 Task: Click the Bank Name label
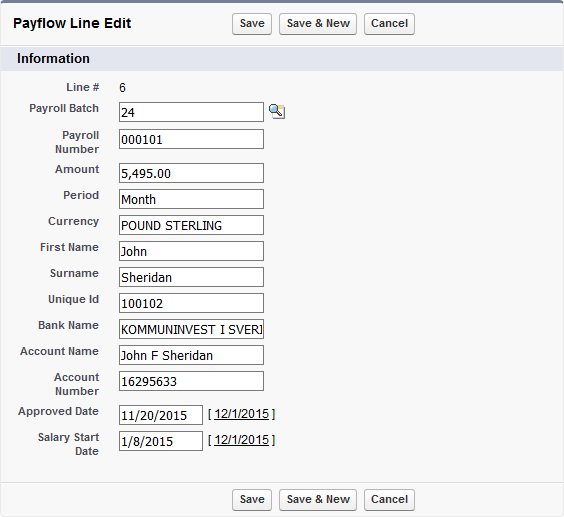pyautogui.click(x=68, y=325)
